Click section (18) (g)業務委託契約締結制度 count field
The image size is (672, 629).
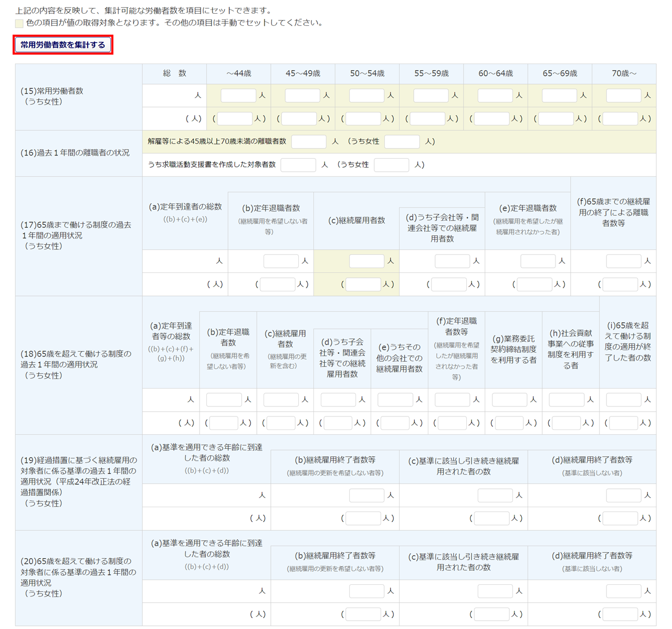click(x=509, y=400)
